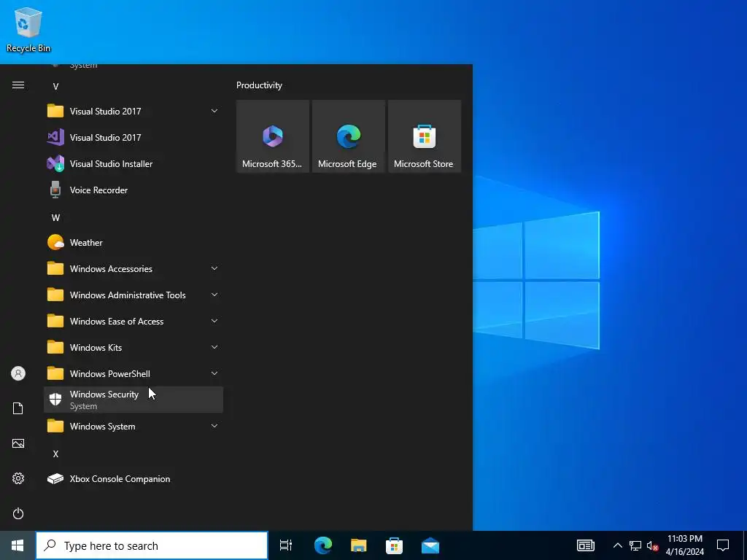Expand the Windows Administrative Tools folder
This screenshot has width=747, height=560.
pyautogui.click(x=133, y=295)
